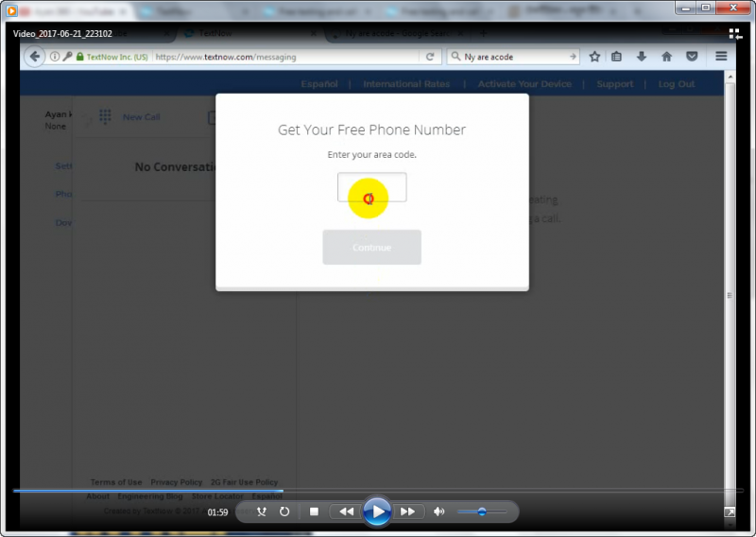Open a new Firefox tab with plus
The height and width of the screenshot is (537, 756).
pyautogui.click(x=483, y=33)
